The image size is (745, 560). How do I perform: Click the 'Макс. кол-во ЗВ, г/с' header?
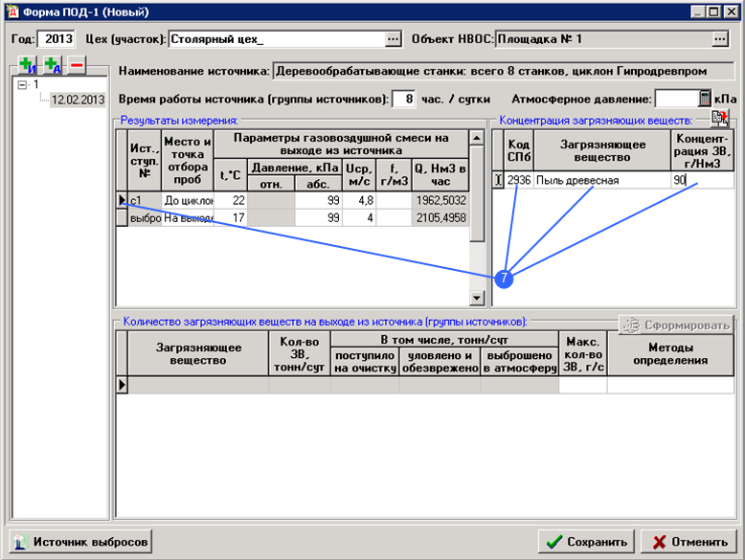click(x=583, y=354)
